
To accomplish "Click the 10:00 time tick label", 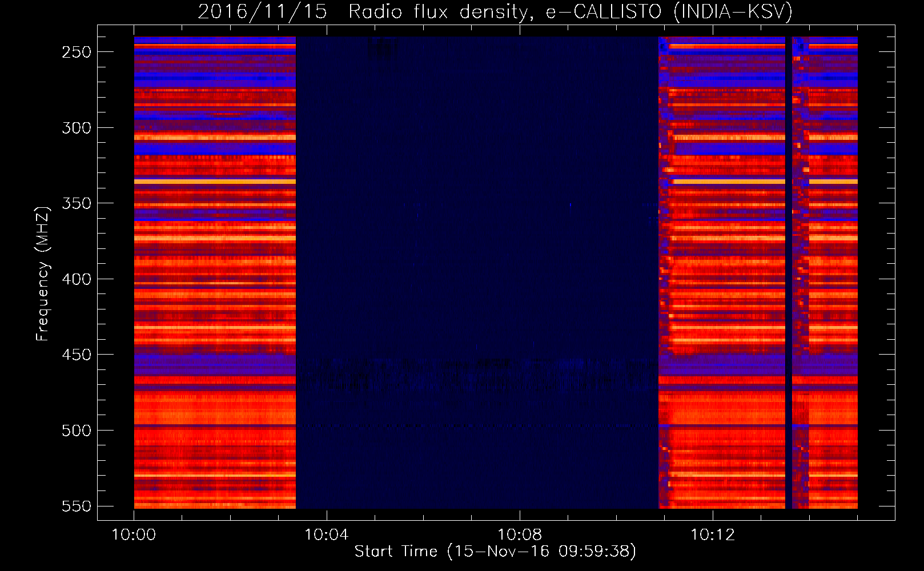I will pyautogui.click(x=134, y=535).
